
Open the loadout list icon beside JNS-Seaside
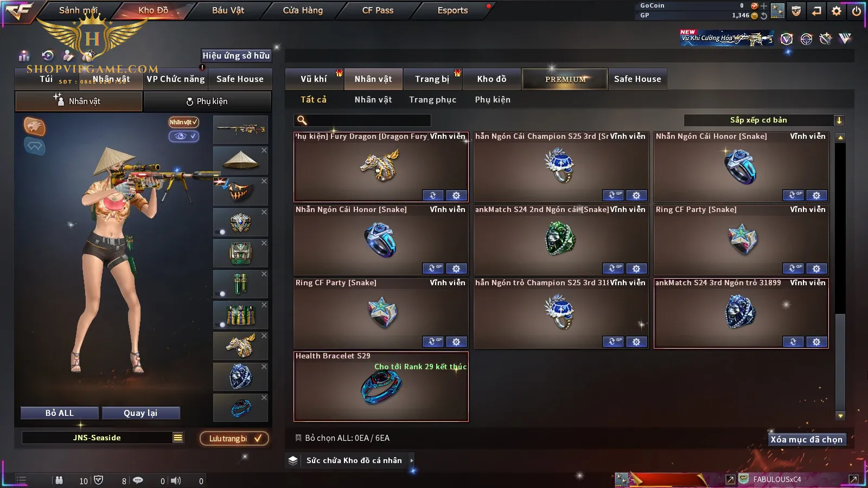tap(178, 438)
